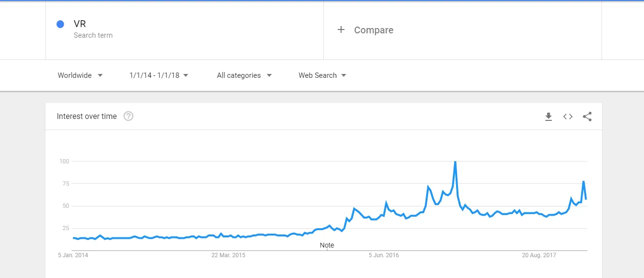Click the late-2017 spike near 75
This screenshot has width=644, height=278.
tap(584, 182)
